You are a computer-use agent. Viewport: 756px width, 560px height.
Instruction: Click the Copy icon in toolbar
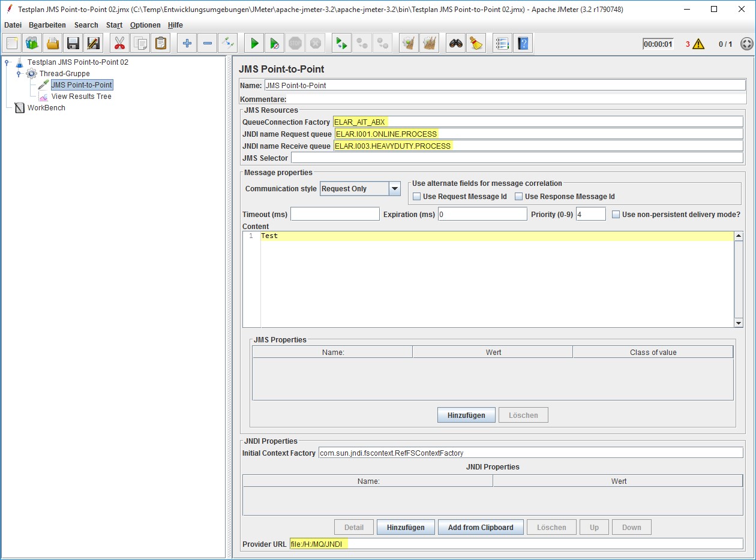coord(140,43)
